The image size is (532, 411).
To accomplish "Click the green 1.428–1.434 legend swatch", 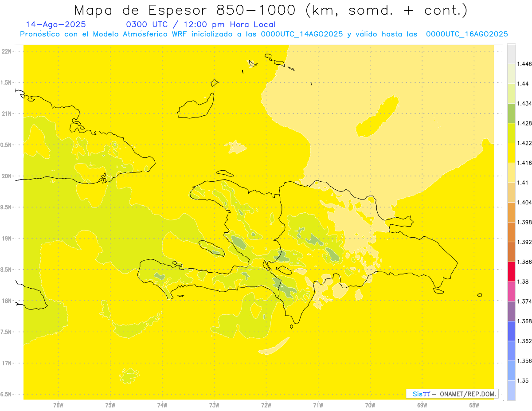I will (511, 113).
